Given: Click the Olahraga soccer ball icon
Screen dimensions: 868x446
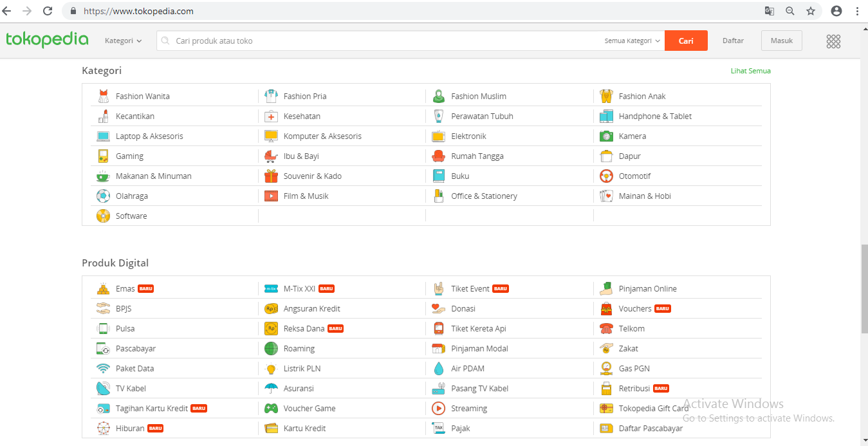Looking at the screenshot, I should pyautogui.click(x=103, y=196).
